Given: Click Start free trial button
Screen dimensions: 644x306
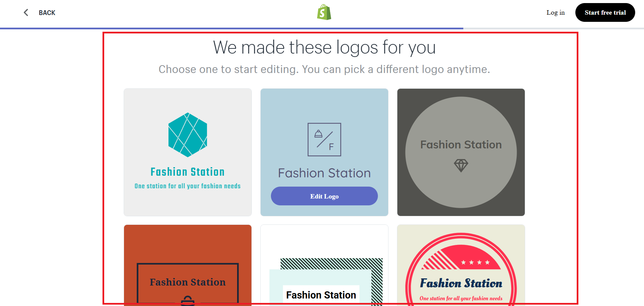Looking at the screenshot, I should click(605, 13).
